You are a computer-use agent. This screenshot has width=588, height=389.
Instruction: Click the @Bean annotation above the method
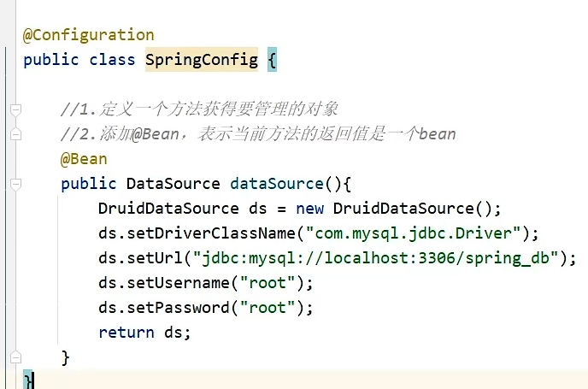coord(84,159)
